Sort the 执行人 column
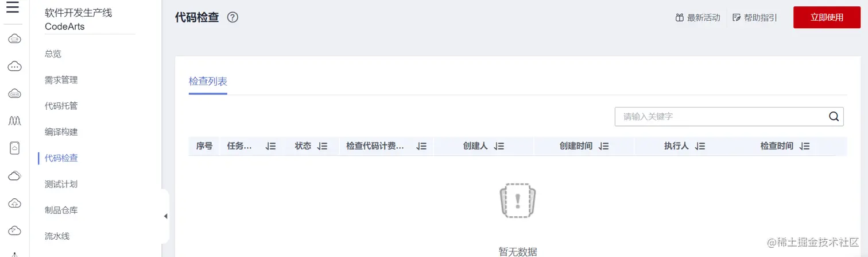 pos(700,147)
